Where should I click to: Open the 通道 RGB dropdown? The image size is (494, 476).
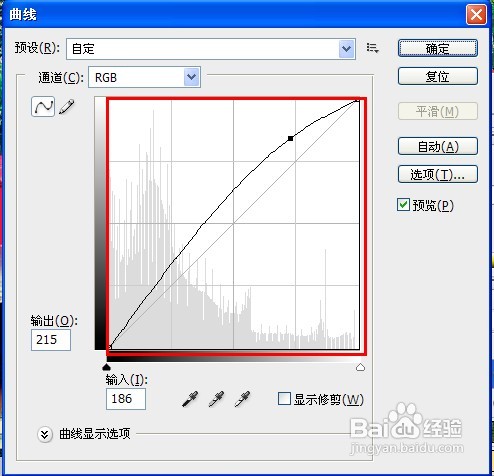pos(192,77)
